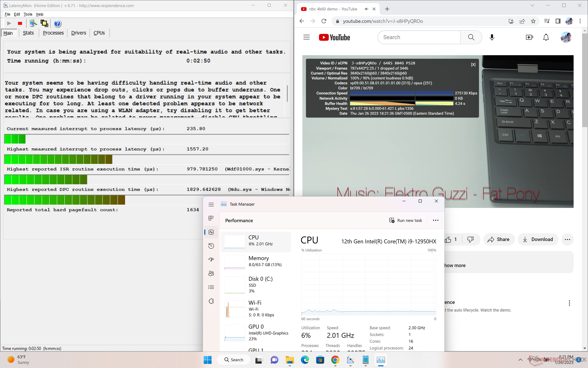Screen dimensions: 588x368
Task: Switch to the Drivers tab in LatencyMon
Action: click(x=78, y=33)
